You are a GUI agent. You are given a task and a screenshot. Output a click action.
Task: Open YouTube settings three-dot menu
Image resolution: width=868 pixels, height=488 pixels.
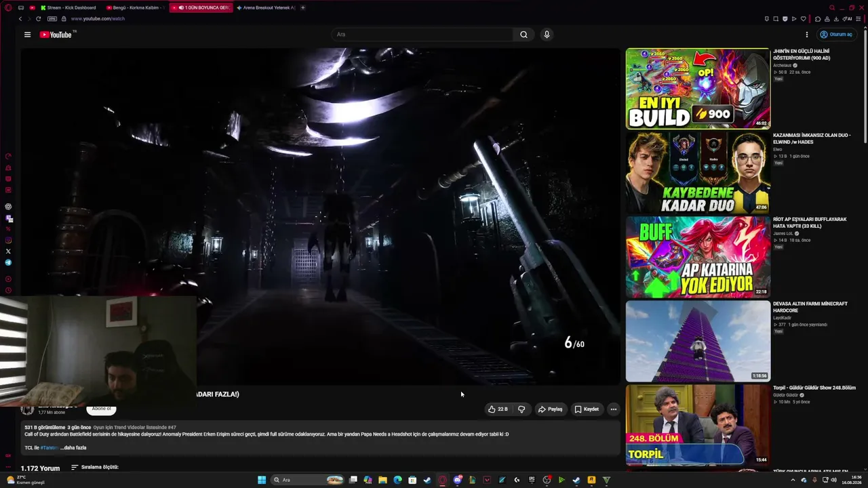(x=807, y=35)
